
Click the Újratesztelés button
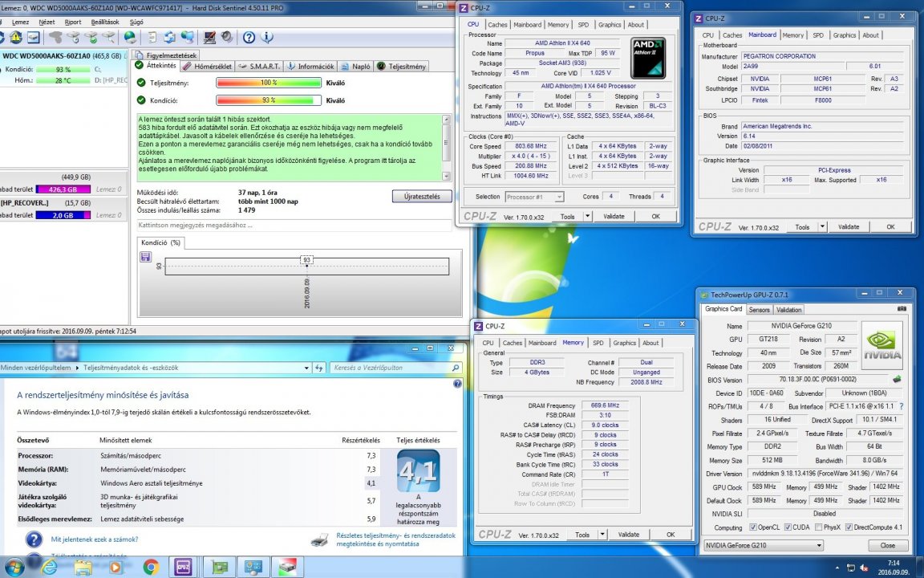tap(422, 196)
